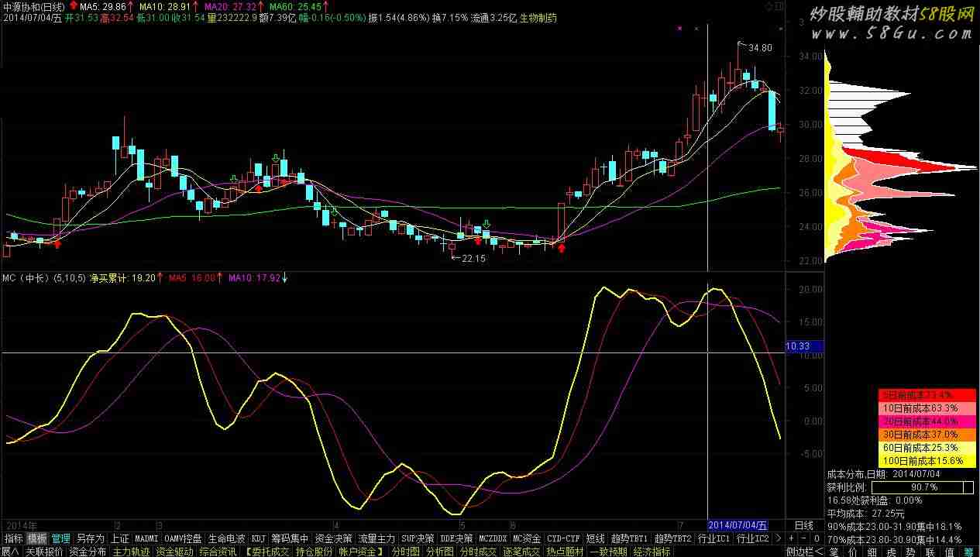Viewport: 980px width, 557px height.
Task: Switch to the MCZDDX indicator tab
Action: tap(493, 538)
